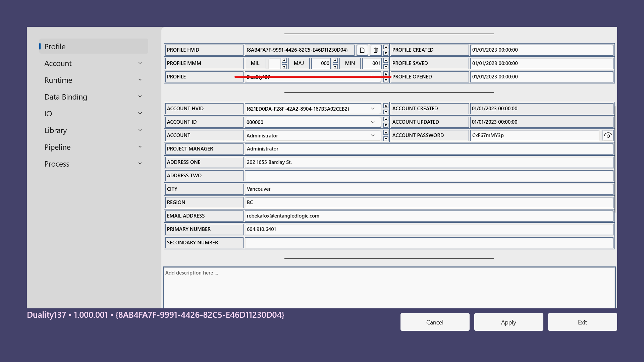This screenshot has width=644, height=362.
Task: Click down arrow in ACCOUNT ID row spinner
Action: pyautogui.click(x=386, y=125)
